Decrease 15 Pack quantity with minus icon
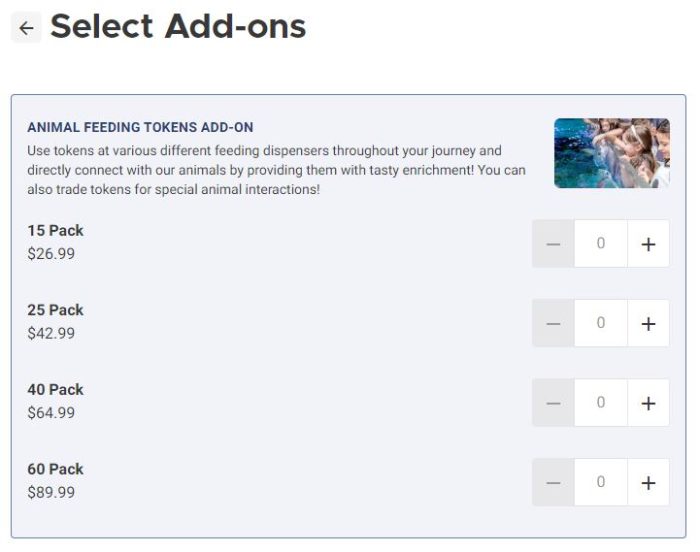The height and width of the screenshot is (552, 700). point(553,244)
